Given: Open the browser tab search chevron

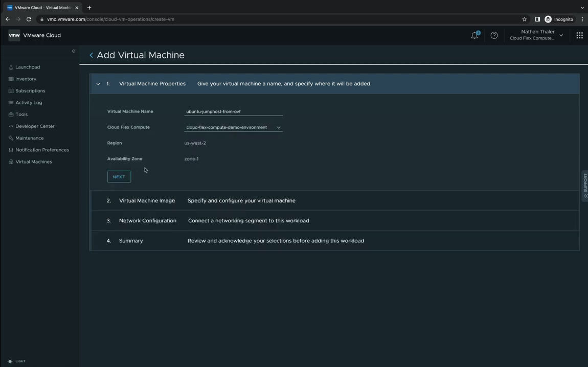Looking at the screenshot, I should (x=582, y=8).
